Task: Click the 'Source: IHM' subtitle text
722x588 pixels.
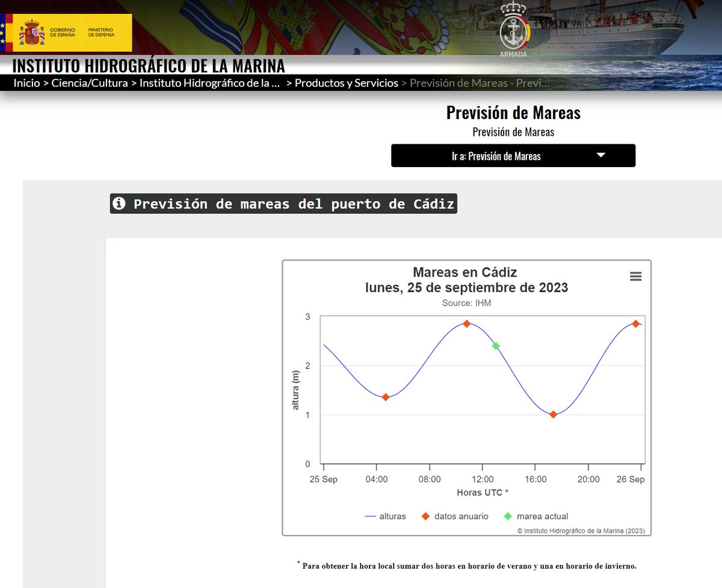Action: [x=466, y=303]
